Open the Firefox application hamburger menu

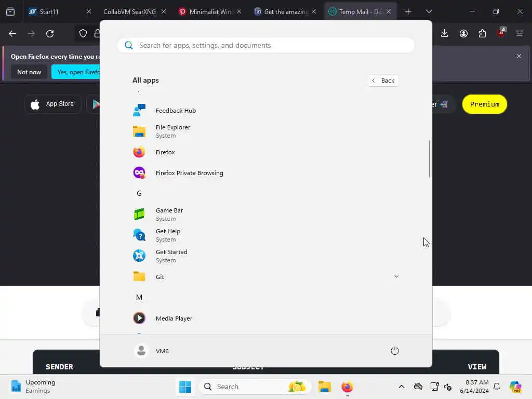click(x=519, y=33)
